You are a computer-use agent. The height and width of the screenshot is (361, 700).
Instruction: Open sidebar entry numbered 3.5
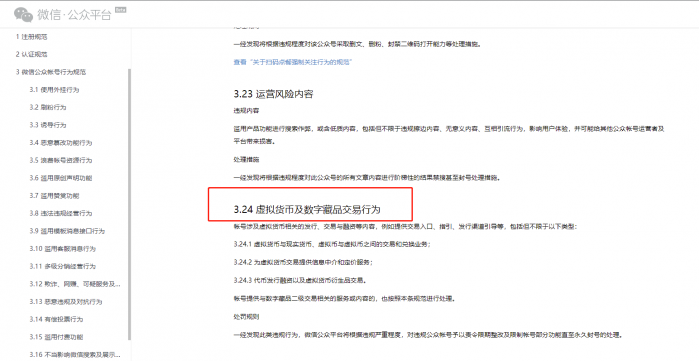coord(61,160)
